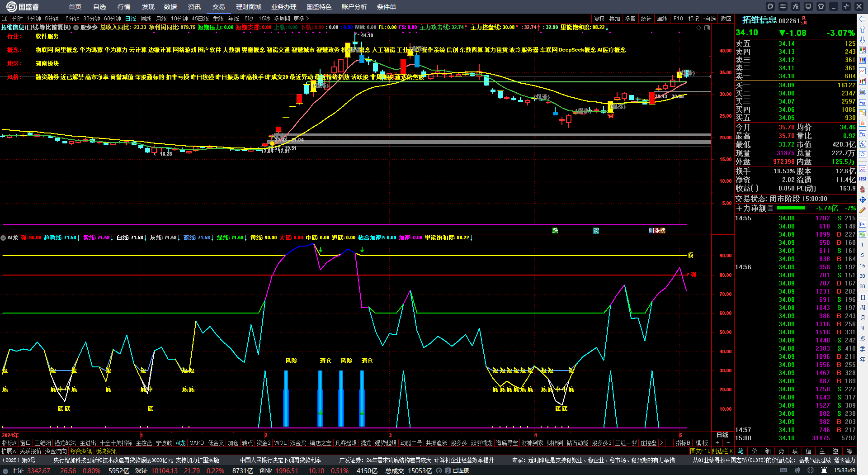Click the monitor display icon in title bar
Image resolution: width=868 pixels, height=475 pixels.
coord(808,6)
